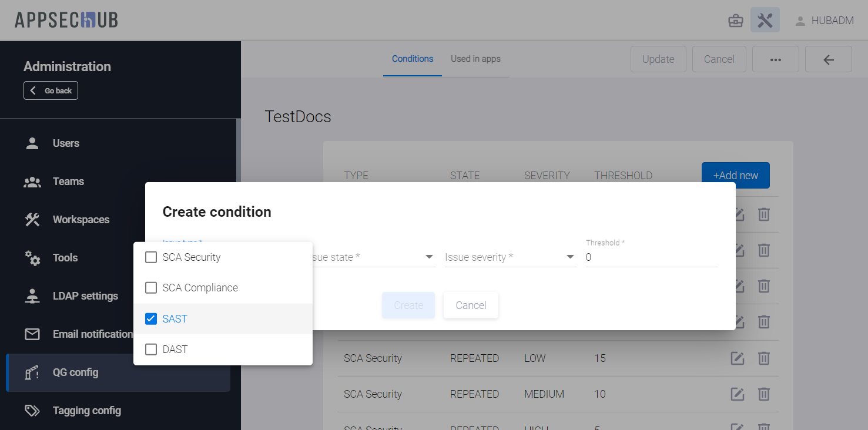The height and width of the screenshot is (430, 868).
Task: Expand the Issue state dropdown
Action: tap(373, 257)
